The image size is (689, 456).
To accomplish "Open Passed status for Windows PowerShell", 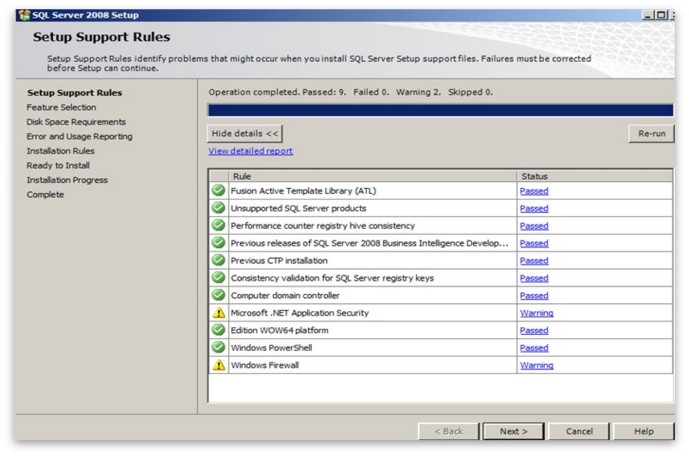I will point(534,348).
